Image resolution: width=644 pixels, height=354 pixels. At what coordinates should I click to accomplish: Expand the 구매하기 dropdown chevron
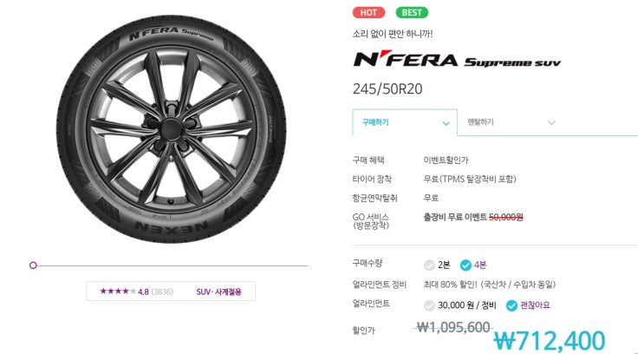pos(446,123)
